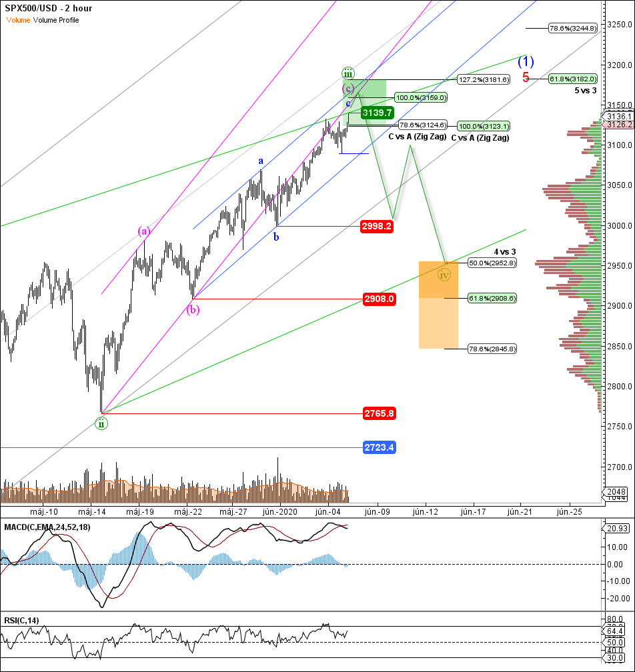
Task: Click the magenta (b) wave label
Action: tap(192, 309)
